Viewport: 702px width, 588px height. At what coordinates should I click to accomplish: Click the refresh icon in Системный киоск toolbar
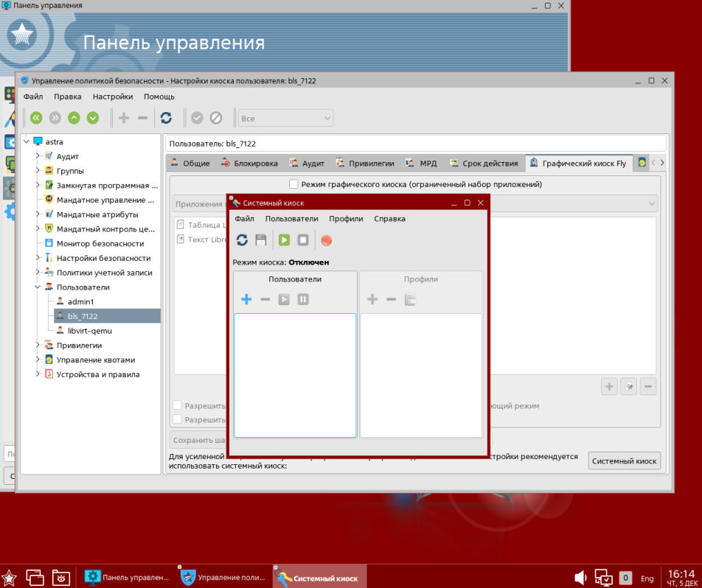pos(242,240)
